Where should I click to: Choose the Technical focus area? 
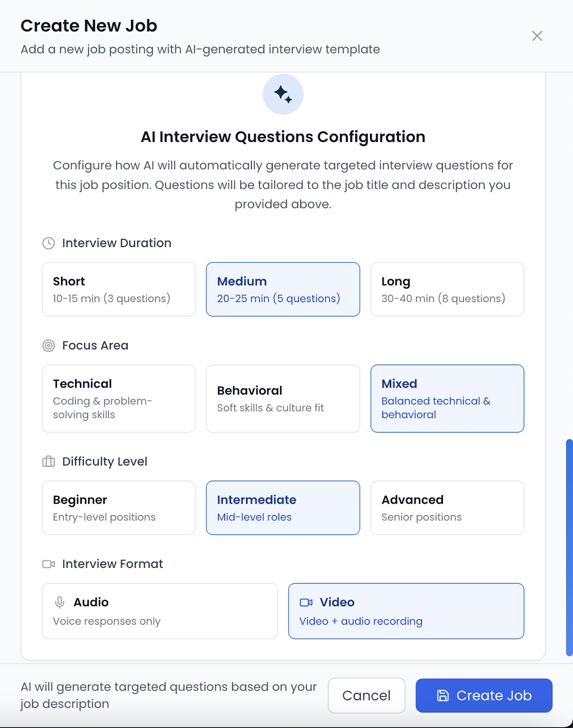point(118,398)
